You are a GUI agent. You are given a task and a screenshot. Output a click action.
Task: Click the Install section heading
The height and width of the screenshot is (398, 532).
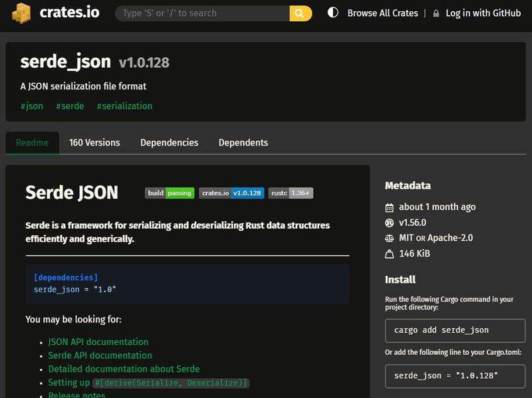(400, 280)
